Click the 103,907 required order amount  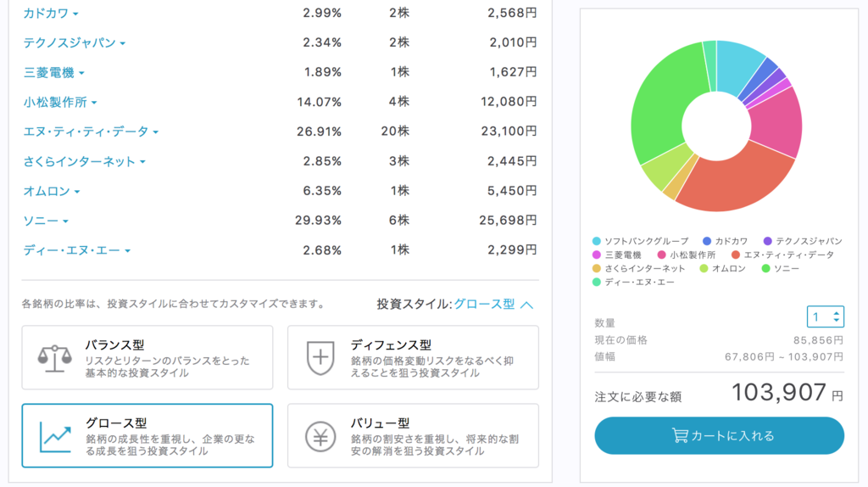click(x=780, y=392)
